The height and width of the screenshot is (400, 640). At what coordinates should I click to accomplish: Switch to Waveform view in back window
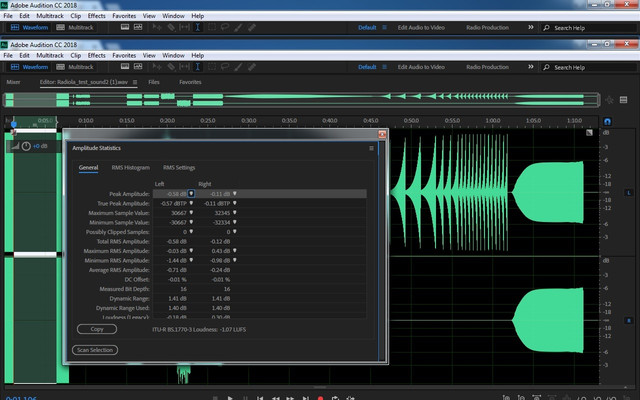coord(29,27)
